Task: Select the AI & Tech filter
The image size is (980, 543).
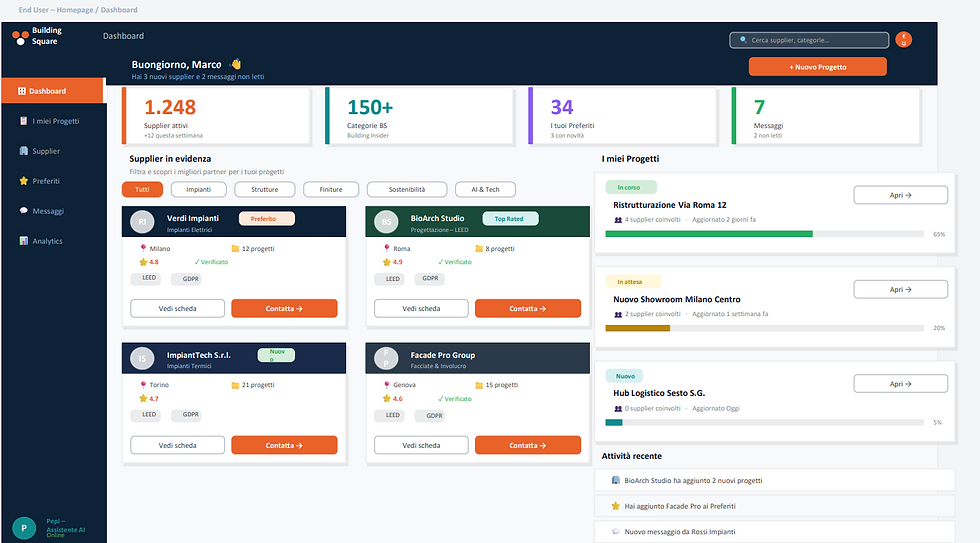Action: click(485, 189)
